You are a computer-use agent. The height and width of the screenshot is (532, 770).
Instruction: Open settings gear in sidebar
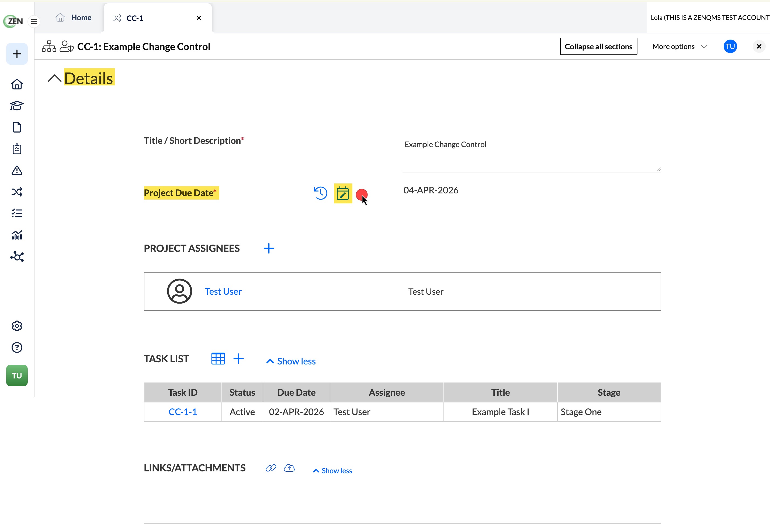pos(17,326)
